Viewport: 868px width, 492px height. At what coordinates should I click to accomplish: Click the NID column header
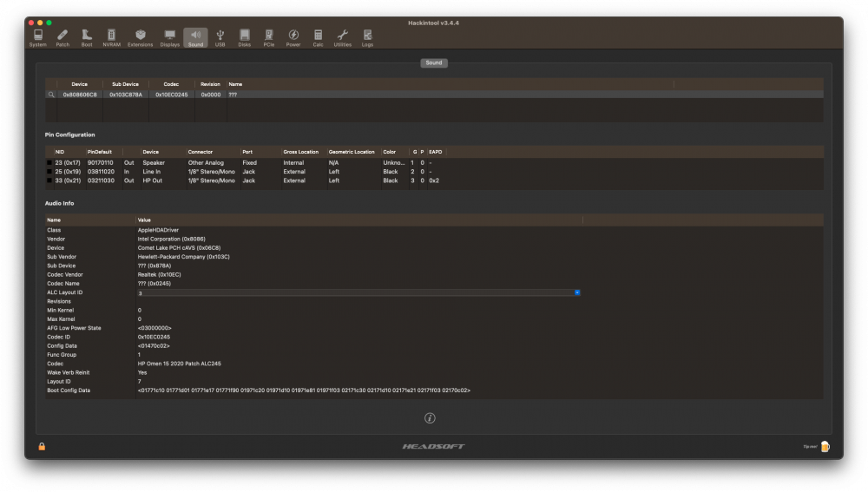pyautogui.click(x=60, y=152)
